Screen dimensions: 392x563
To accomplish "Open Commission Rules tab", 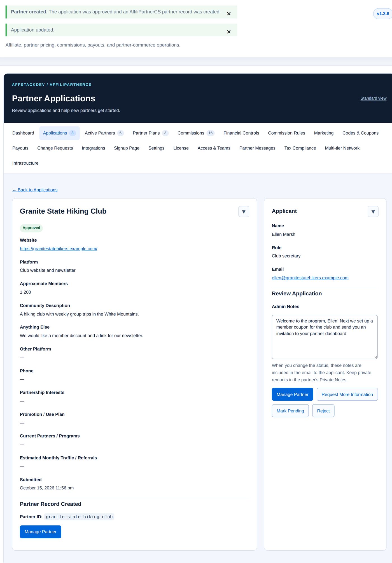I will pos(286,133).
